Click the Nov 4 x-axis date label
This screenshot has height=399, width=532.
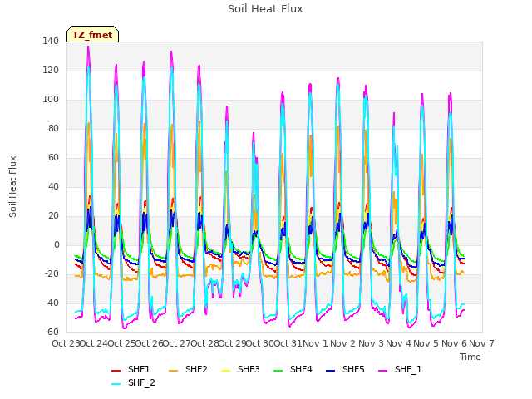click(x=399, y=343)
